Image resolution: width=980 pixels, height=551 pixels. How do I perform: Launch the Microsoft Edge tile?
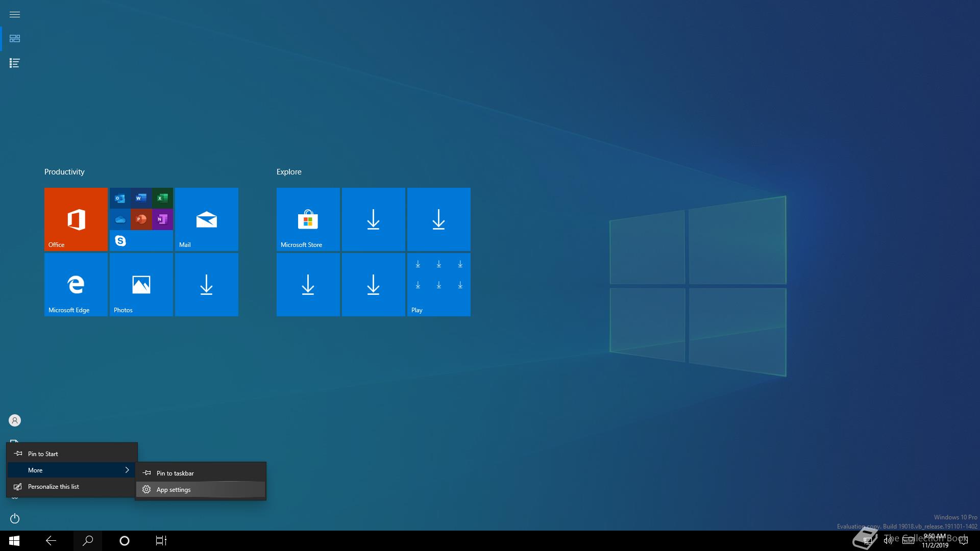76,285
